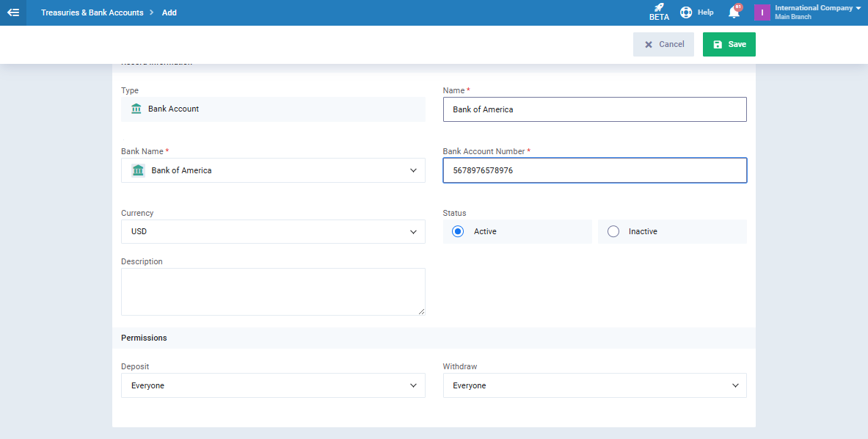Click the Currency field label
Screen dimensions: 868x439
pyautogui.click(x=137, y=213)
